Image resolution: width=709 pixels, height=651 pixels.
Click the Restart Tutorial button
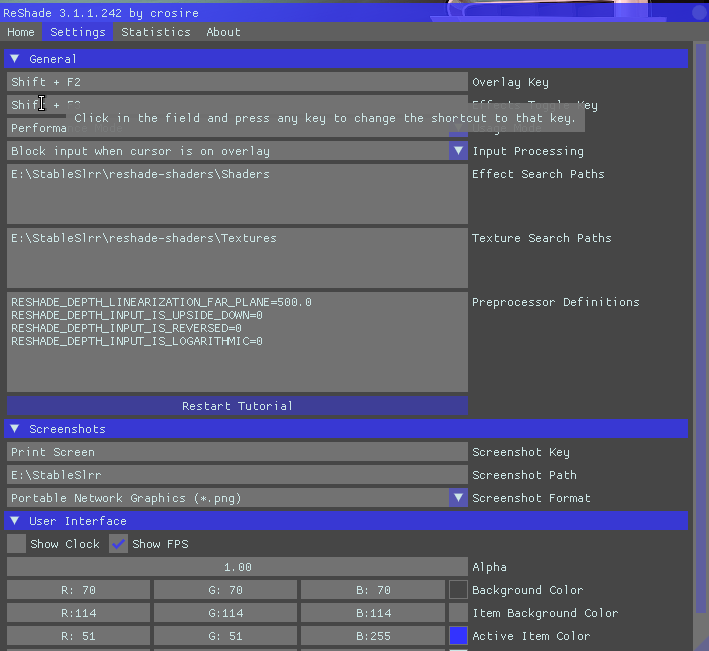coord(237,406)
